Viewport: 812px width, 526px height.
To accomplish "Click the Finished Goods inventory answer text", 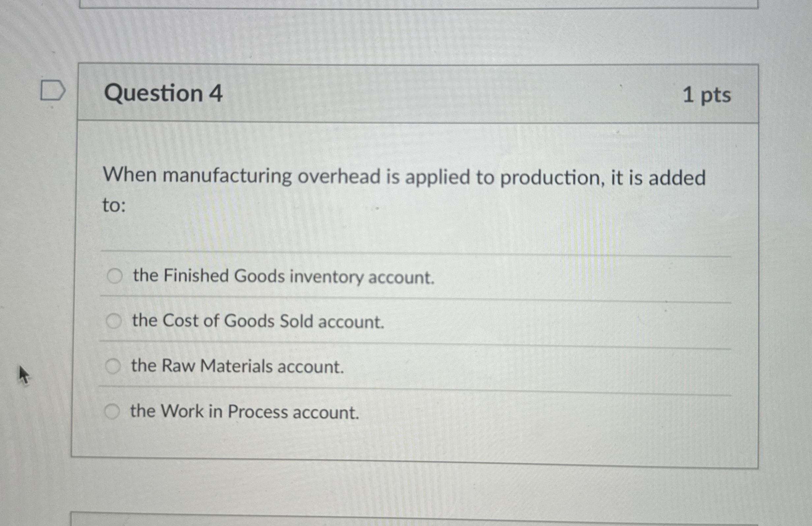I will coord(282,276).
